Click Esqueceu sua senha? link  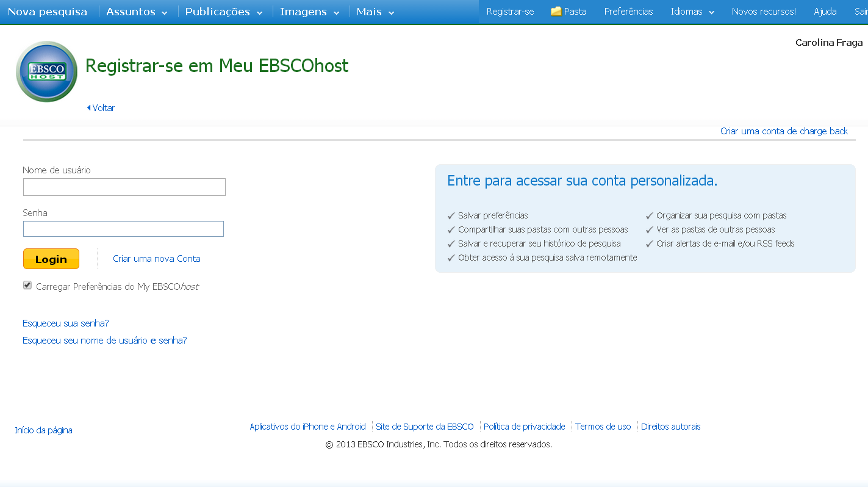[66, 323]
